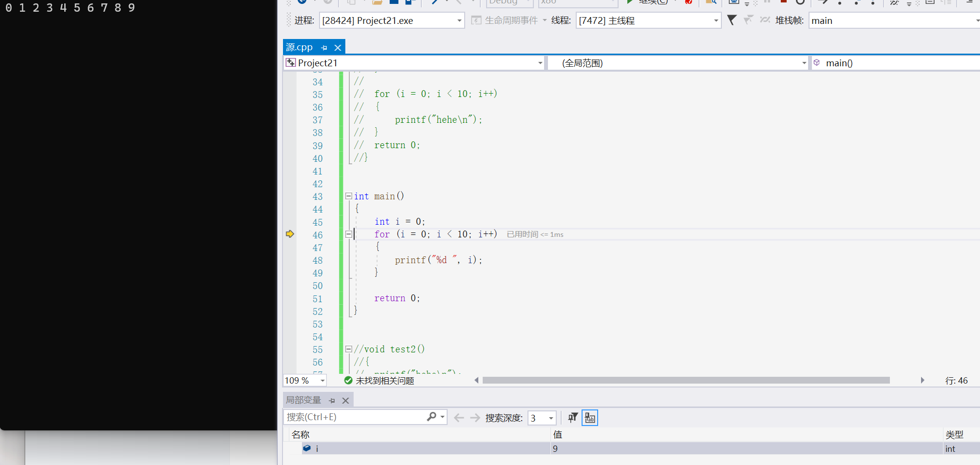Image resolution: width=980 pixels, height=465 pixels.
Task: Close the 局部变量 locals panel
Action: click(345, 401)
